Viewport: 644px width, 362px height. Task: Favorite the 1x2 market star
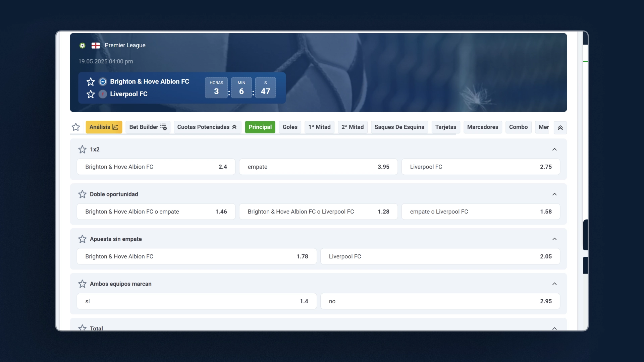tap(82, 149)
